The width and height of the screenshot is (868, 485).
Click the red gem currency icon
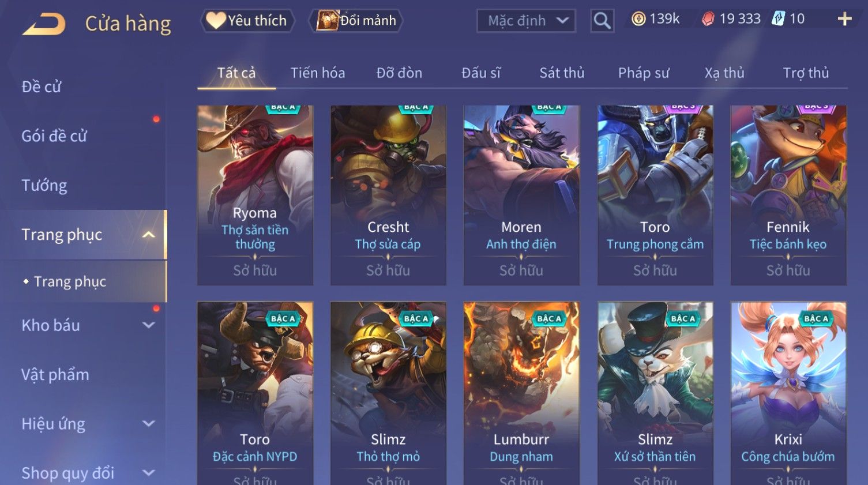708,19
